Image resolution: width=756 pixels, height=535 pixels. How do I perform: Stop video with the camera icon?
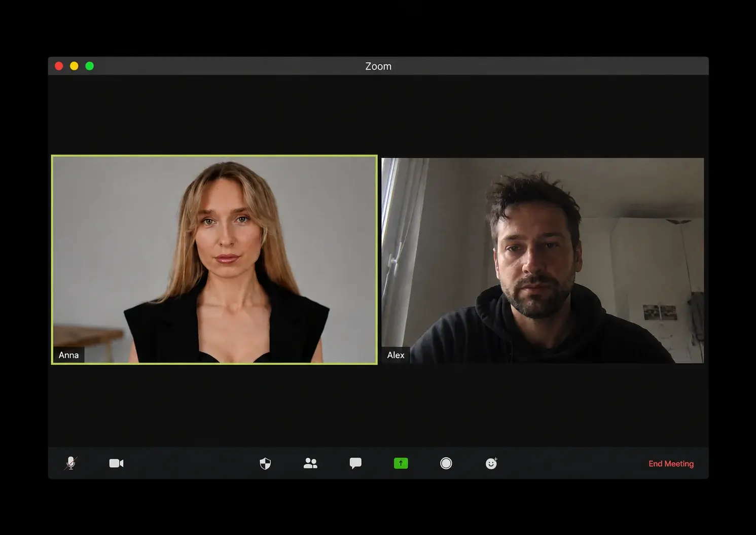pos(116,463)
